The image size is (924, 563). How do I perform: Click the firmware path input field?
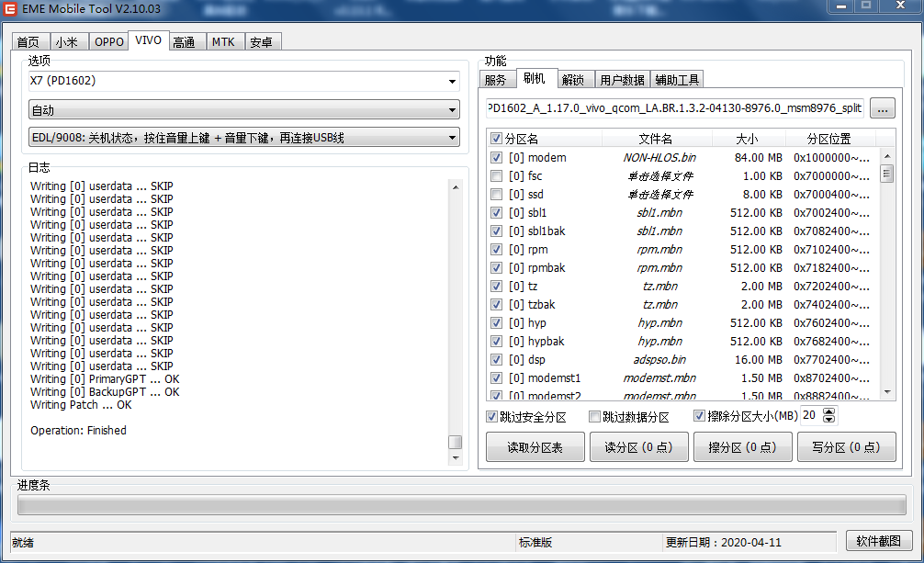point(675,107)
